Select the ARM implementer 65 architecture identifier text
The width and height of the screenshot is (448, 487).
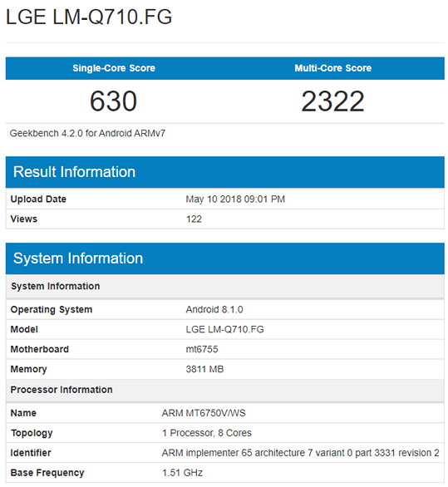300,453
